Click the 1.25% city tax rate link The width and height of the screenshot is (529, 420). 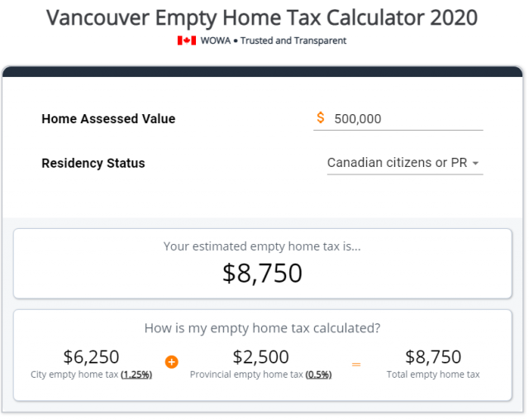136,375
